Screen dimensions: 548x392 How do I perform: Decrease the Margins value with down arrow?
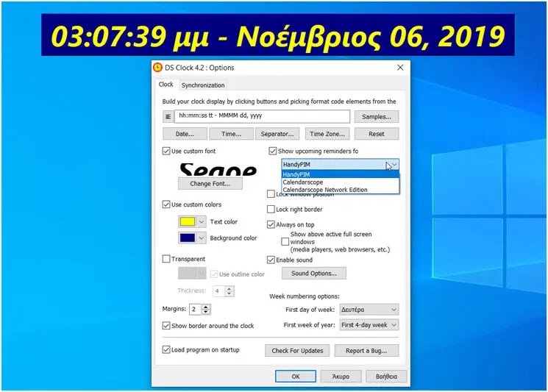click(x=206, y=312)
